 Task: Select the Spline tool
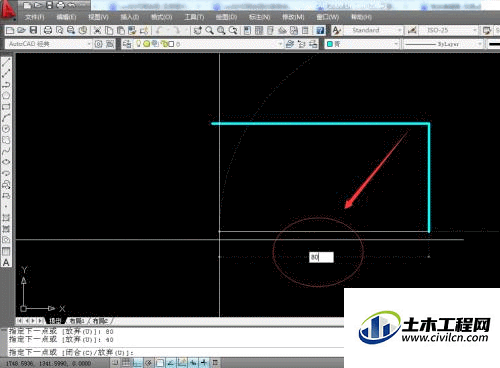click(x=6, y=151)
